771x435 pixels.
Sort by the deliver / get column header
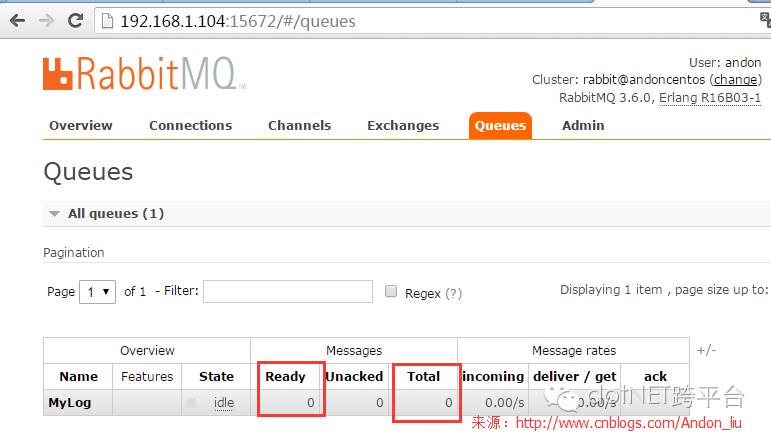pos(574,377)
